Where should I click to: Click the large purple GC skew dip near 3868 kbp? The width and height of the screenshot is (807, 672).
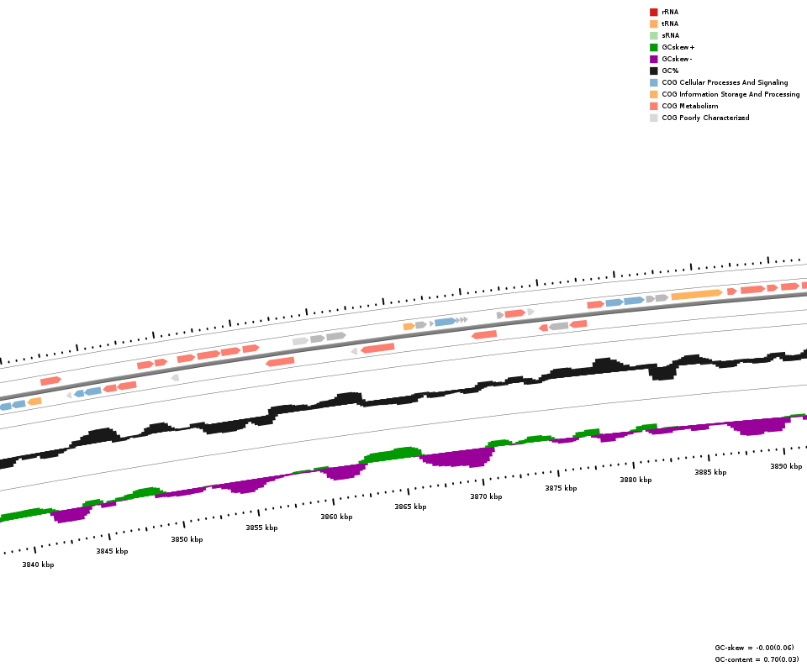pos(457,458)
